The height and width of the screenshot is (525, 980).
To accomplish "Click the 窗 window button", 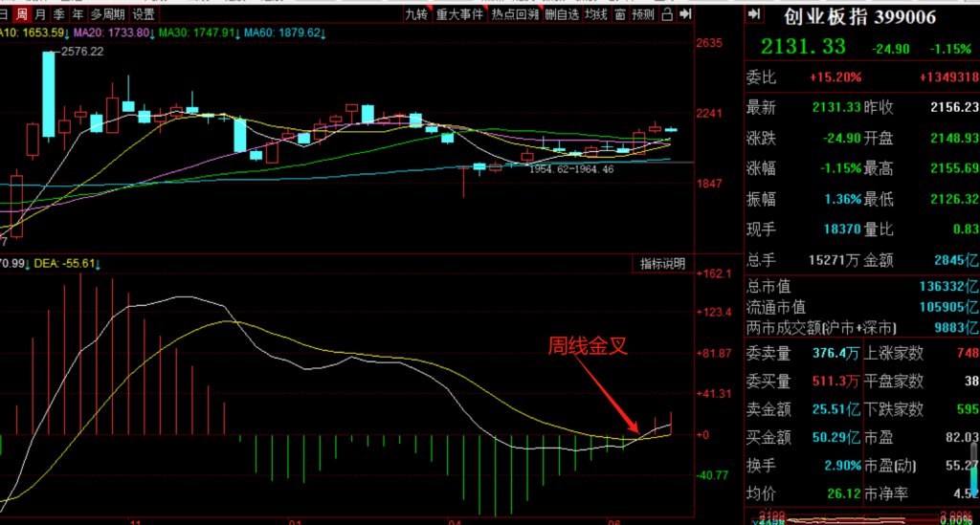I will 620,14.
